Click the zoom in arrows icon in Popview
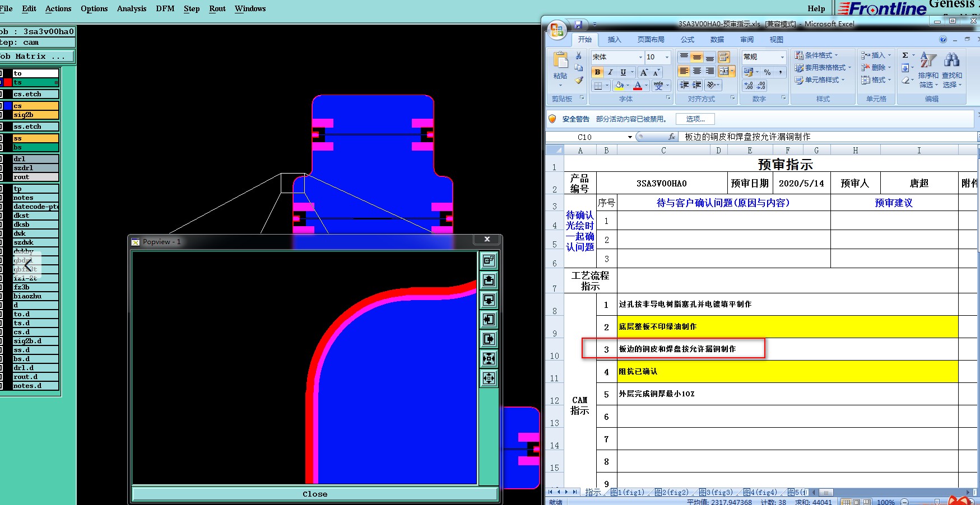980x505 pixels. click(x=489, y=358)
